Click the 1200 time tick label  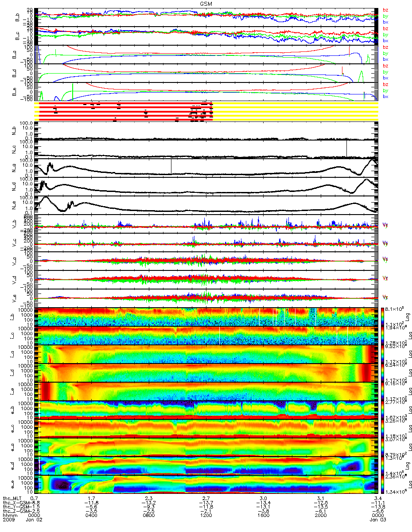pyautogui.click(x=206, y=516)
